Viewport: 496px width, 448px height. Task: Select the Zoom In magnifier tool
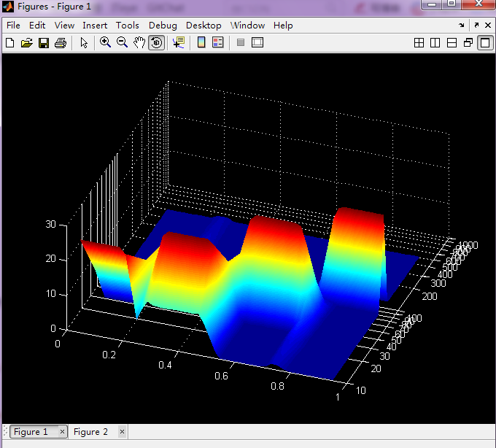[x=105, y=43]
